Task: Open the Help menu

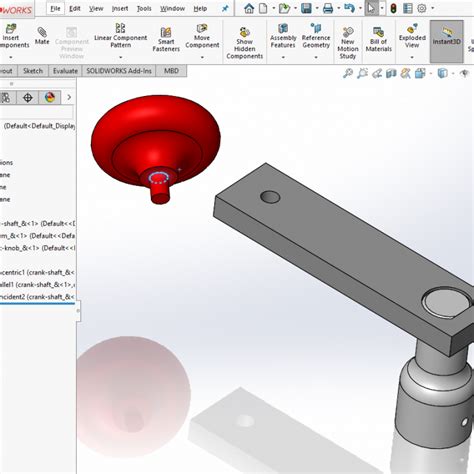Action: pyautogui.click(x=200, y=9)
